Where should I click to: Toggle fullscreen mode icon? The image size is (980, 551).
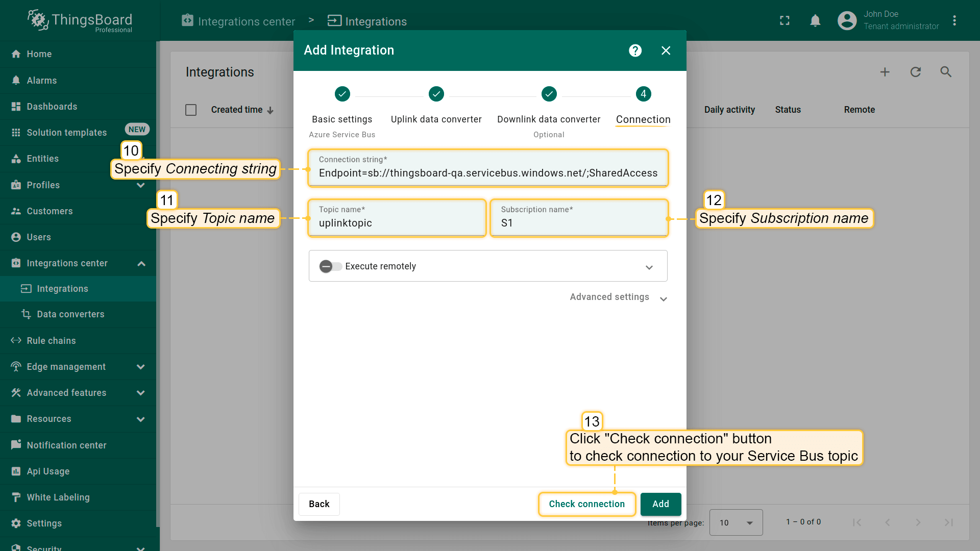(x=785, y=20)
